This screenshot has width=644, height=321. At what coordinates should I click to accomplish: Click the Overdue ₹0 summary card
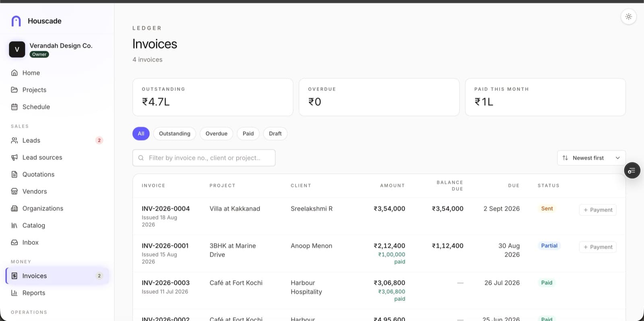point(379,97)
